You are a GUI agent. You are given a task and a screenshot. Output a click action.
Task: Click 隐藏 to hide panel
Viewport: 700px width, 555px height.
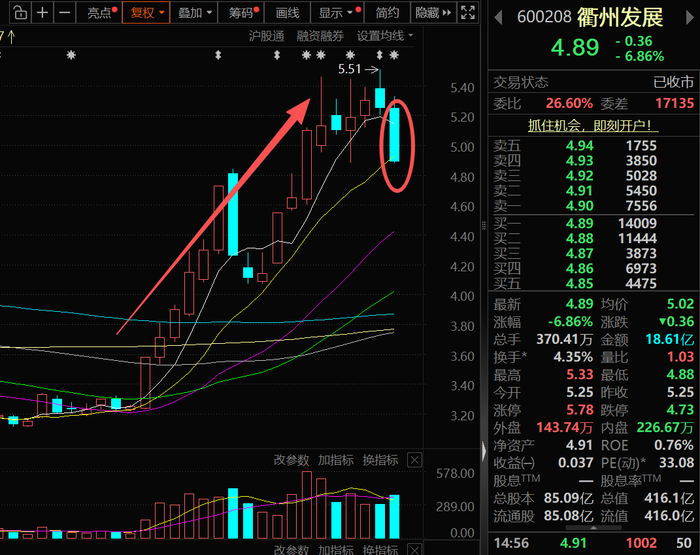click(x=433, y=13)
